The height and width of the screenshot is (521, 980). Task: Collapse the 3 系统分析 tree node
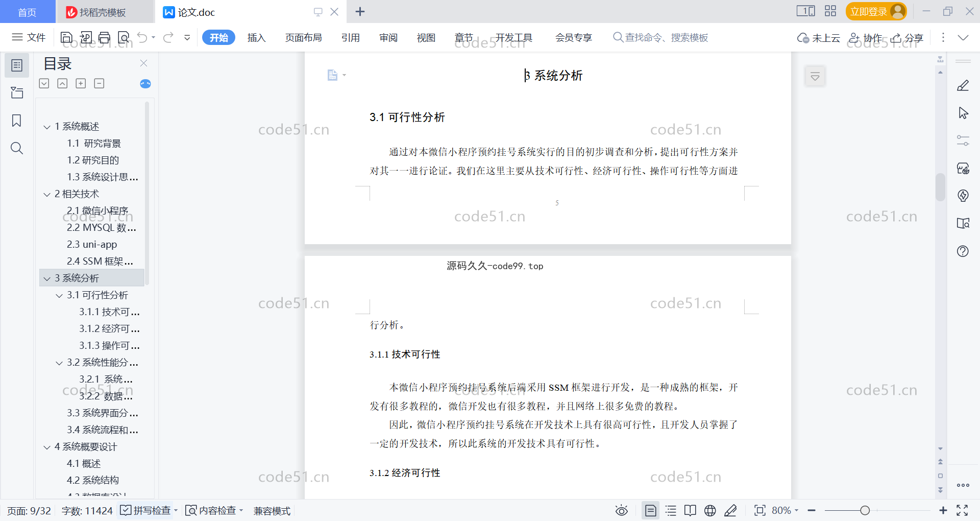click(x=47, y=279)
